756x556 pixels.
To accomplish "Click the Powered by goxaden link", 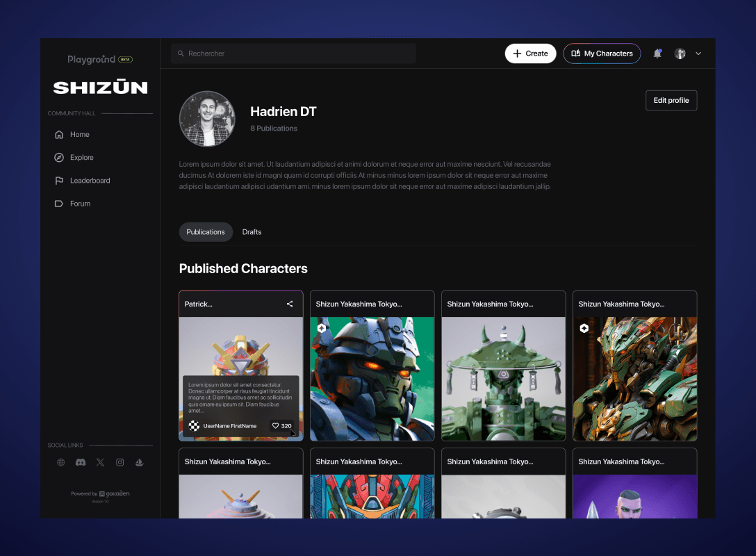I will 100,493.
